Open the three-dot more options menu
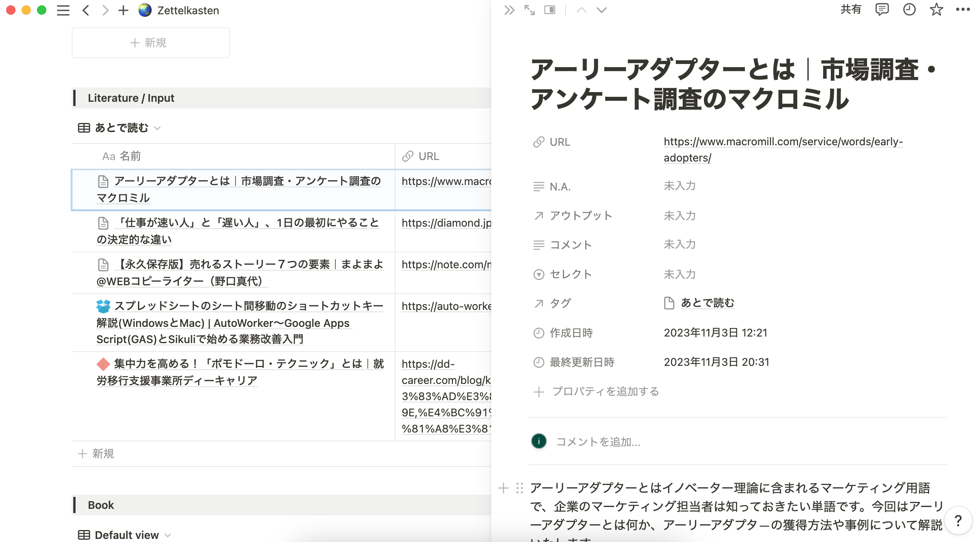 point(963,10)
